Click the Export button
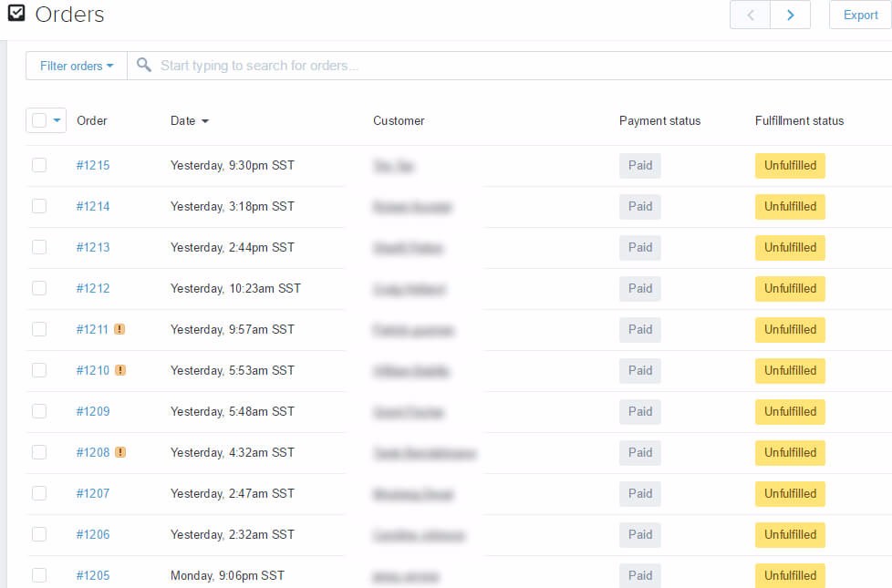The image size is (892, 588). 860,15
